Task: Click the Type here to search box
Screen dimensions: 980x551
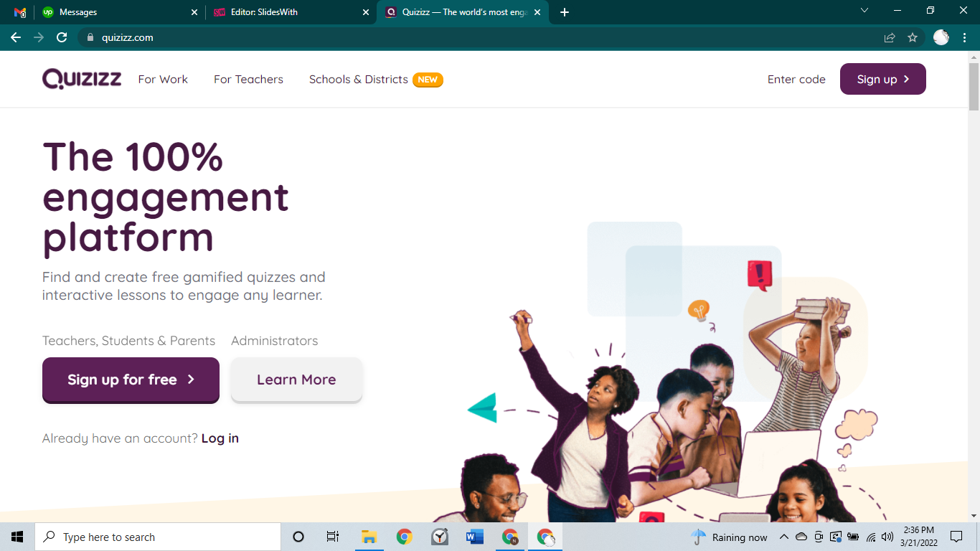Action: 158,537
